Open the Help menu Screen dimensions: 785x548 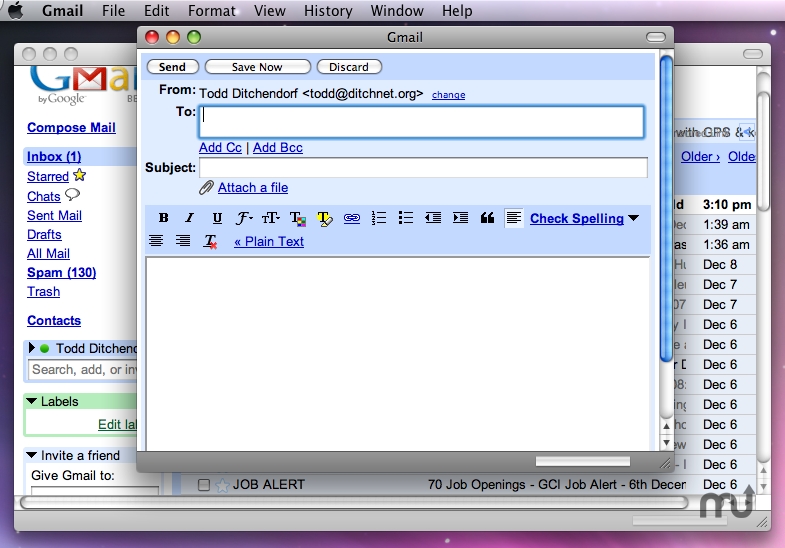tap(457, 11)
